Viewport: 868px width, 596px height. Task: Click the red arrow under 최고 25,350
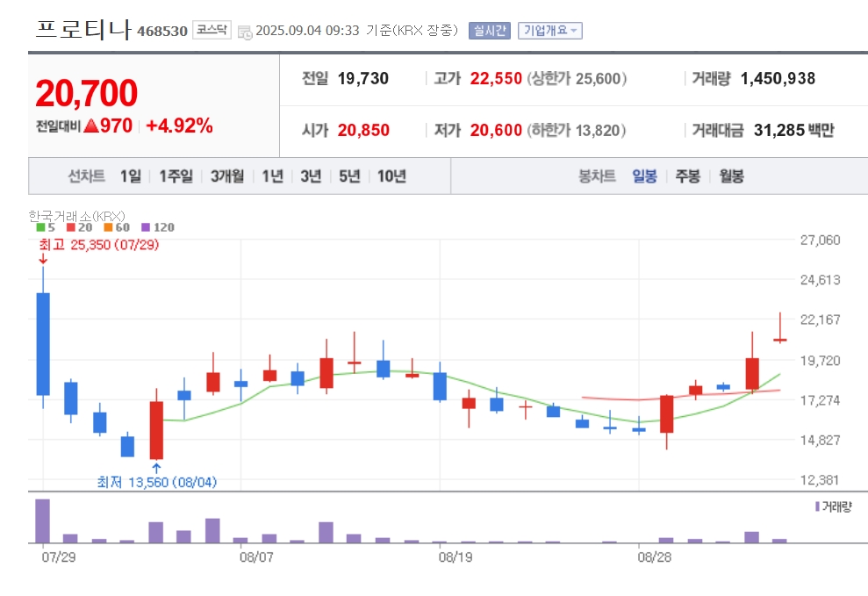[x=43, y=259]
